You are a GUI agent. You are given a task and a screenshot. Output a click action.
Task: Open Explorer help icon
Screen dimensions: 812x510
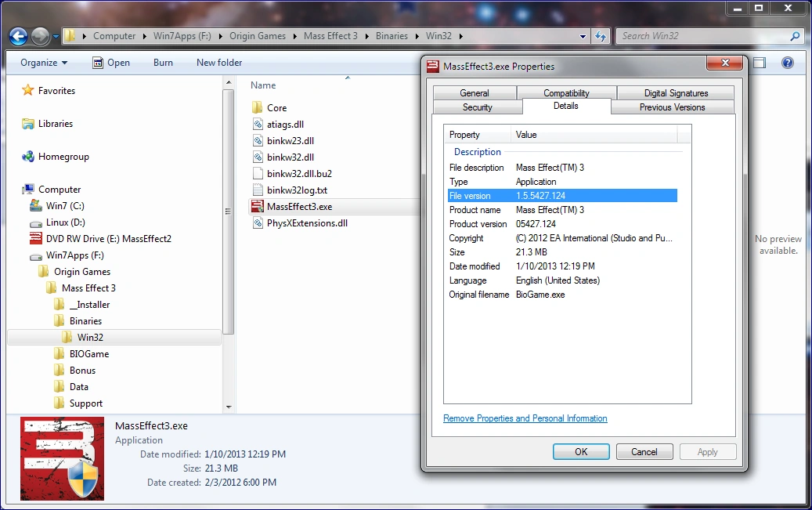click(787, 63)
